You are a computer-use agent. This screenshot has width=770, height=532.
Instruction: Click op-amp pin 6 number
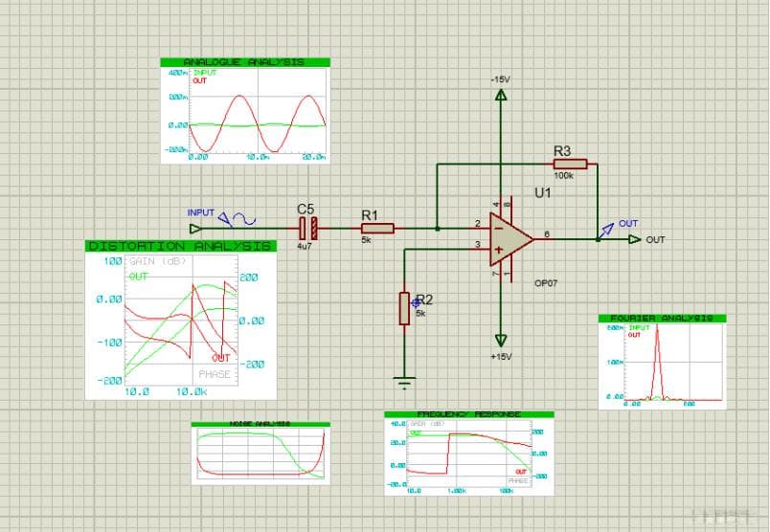pyautogui.click(x=547, y=234)
